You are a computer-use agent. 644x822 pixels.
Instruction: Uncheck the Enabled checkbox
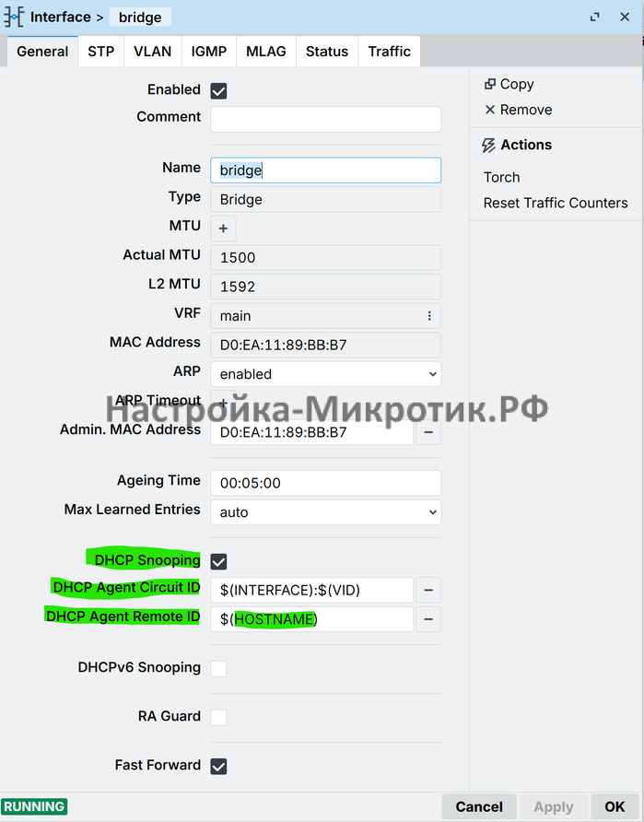(218, 90)
